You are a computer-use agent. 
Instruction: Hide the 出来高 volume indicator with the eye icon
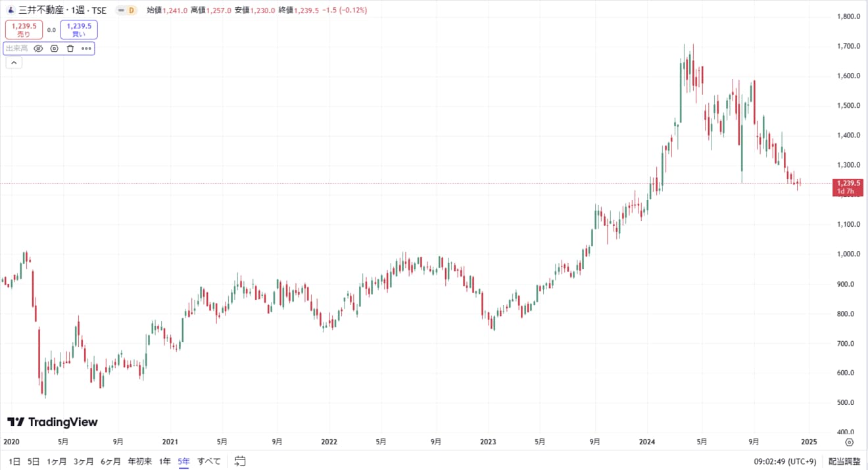[x=38, y=49]
